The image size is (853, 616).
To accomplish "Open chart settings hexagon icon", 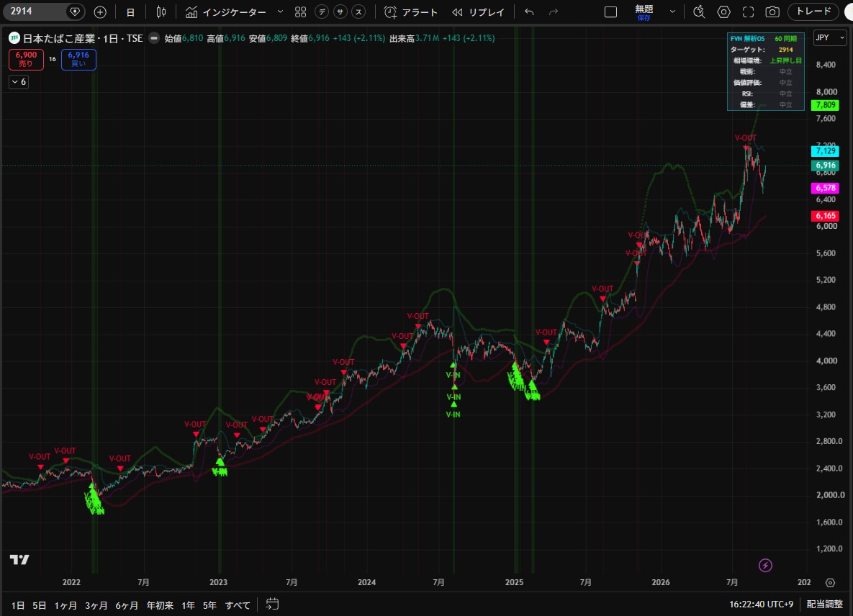I will coord(723,12).
